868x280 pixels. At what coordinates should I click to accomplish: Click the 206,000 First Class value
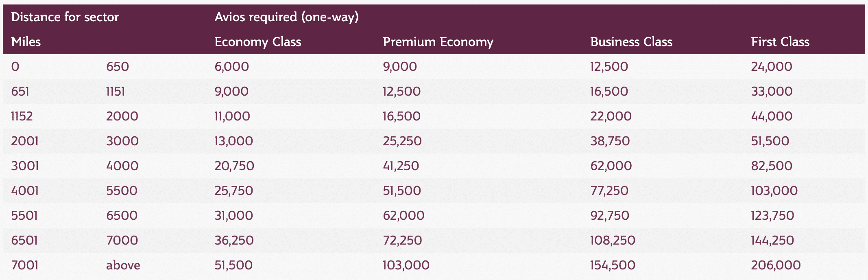[x=775, y=265]
